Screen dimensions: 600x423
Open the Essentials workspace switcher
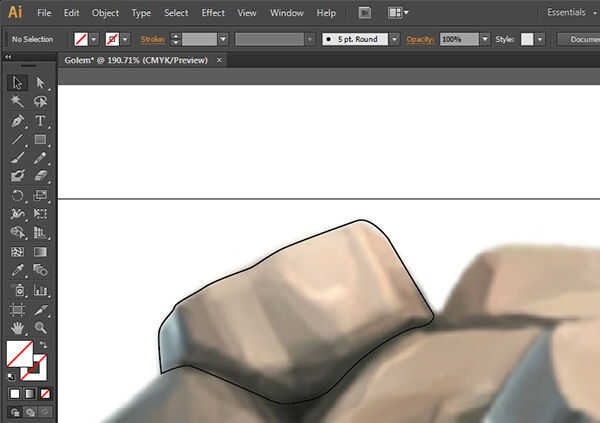point(571,12)
